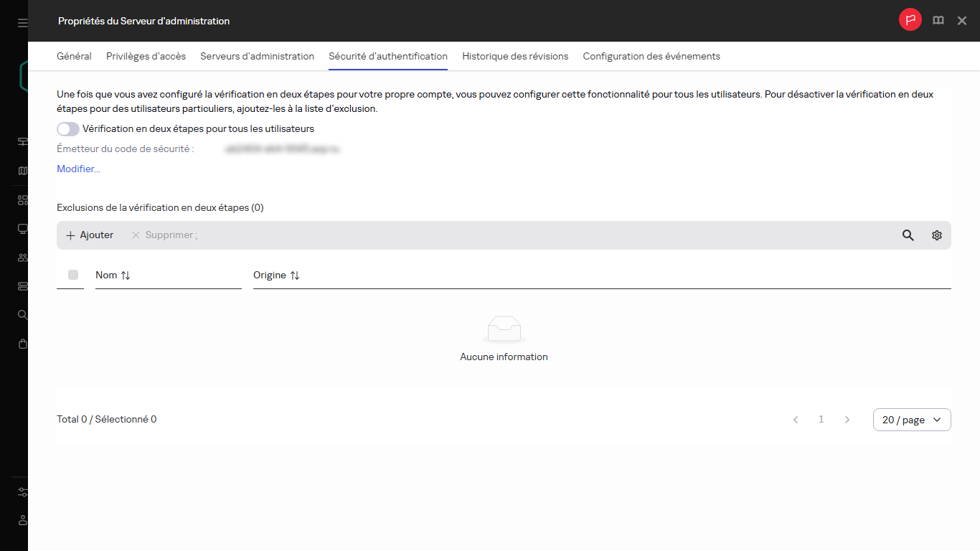Screen dimensions: 980x551
Task: Open the red flag notifications icon
Action: coord(910,19)
